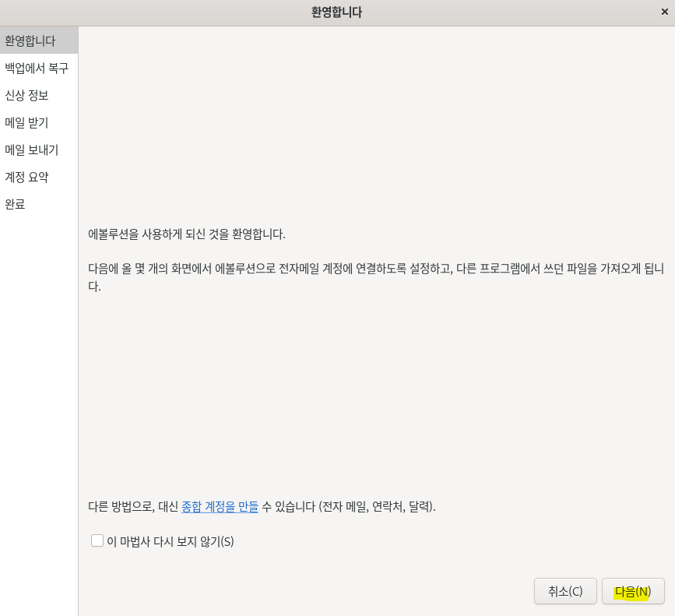Click the 취소(C) cancel button
Screen dimensions: 675x616
coord(565,591)
